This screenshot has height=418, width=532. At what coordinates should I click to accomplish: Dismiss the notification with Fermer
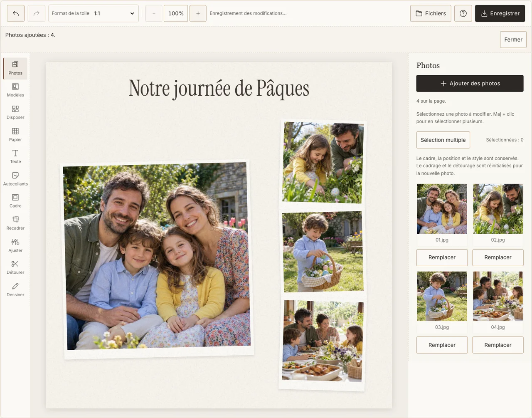tap(513, 40)
